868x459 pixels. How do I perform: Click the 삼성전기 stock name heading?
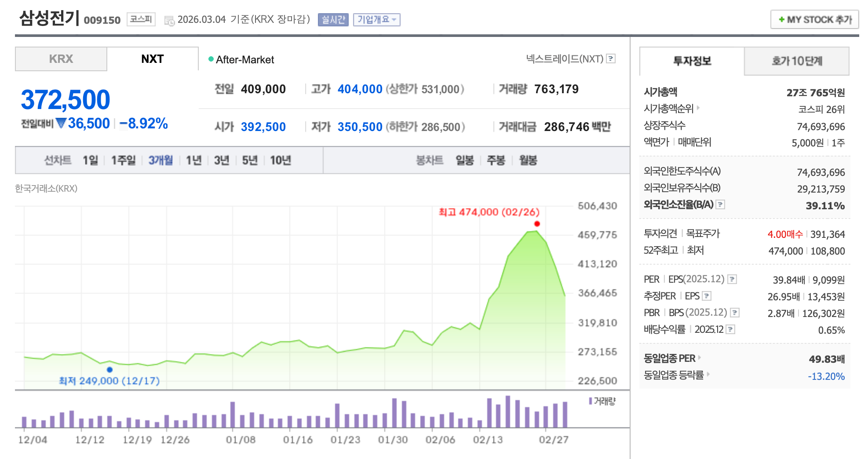click(x=49, y=18)
